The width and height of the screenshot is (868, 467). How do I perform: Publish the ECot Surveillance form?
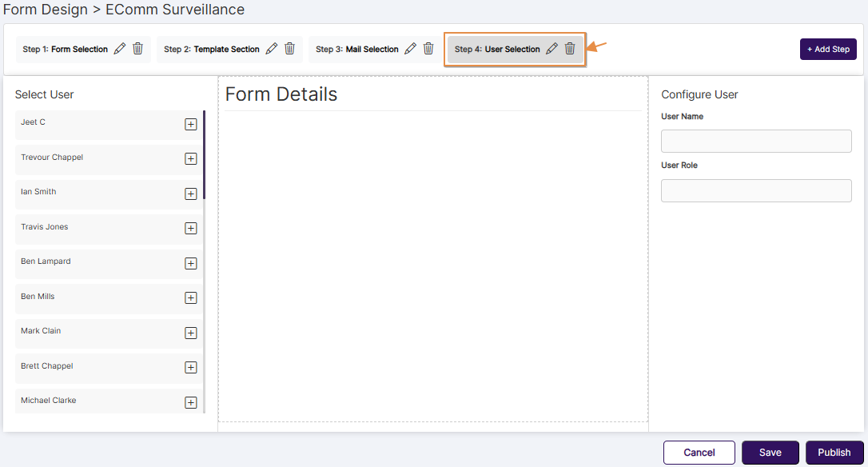click(834, 452)
